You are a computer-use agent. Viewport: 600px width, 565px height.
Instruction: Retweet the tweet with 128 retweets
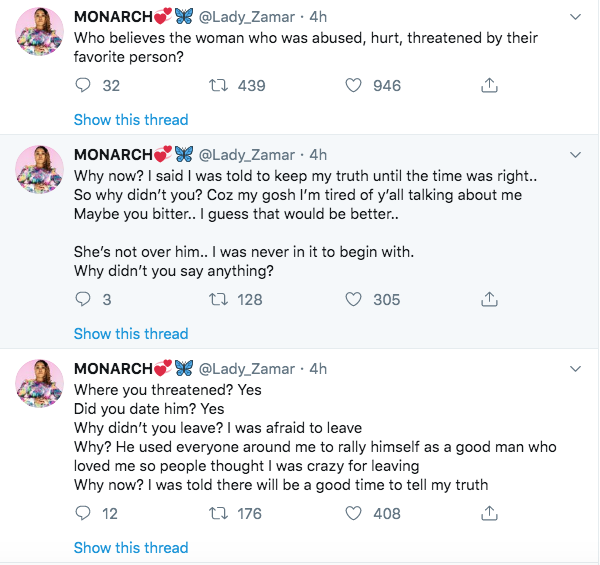click(x=217, y=299)
